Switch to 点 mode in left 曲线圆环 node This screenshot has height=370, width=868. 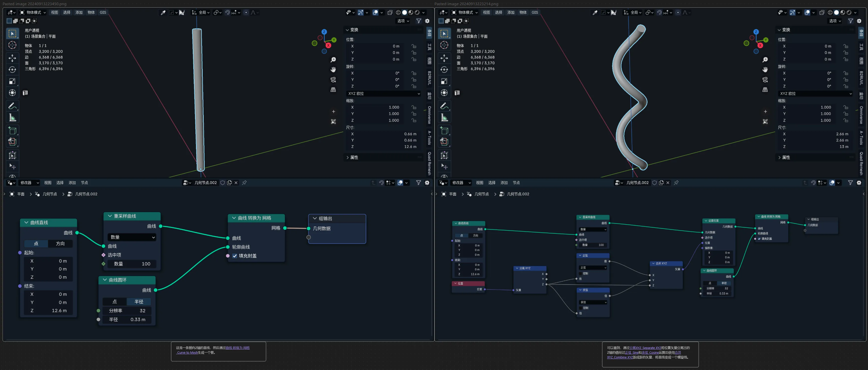[115, 302]
